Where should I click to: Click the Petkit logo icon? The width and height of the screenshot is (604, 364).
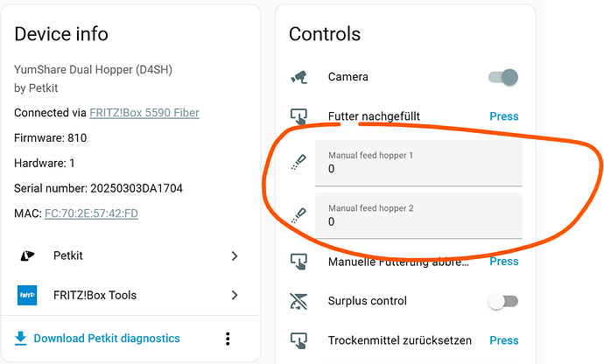tap(27, 255)
